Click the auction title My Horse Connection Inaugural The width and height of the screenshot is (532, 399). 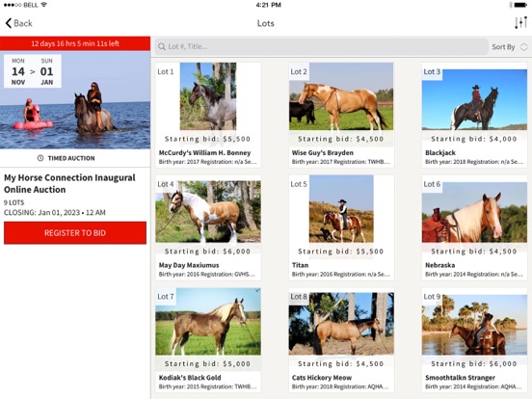pyautogui.click(x=69, y=183)
